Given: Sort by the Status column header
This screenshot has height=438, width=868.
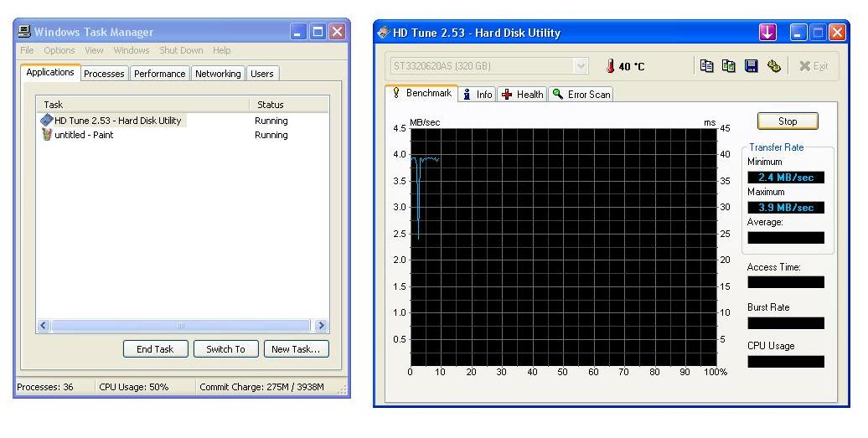Looking at the screenshot, I should point(290,105).
